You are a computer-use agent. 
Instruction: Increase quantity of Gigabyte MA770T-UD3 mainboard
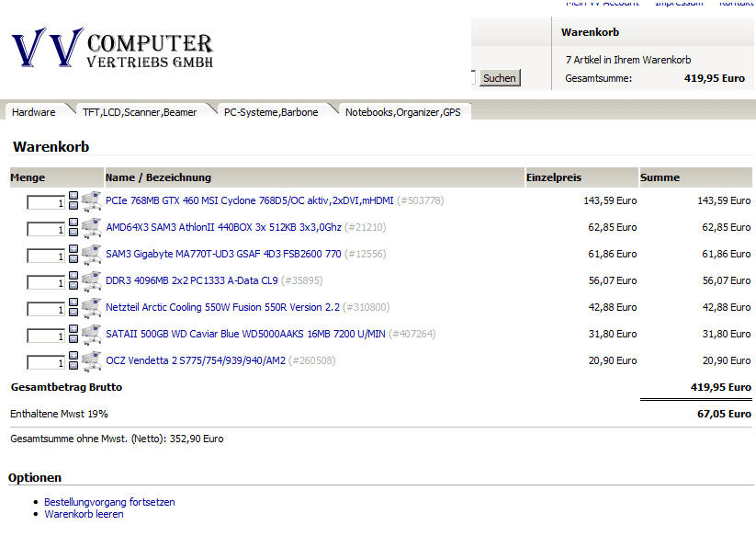(73, 249)
